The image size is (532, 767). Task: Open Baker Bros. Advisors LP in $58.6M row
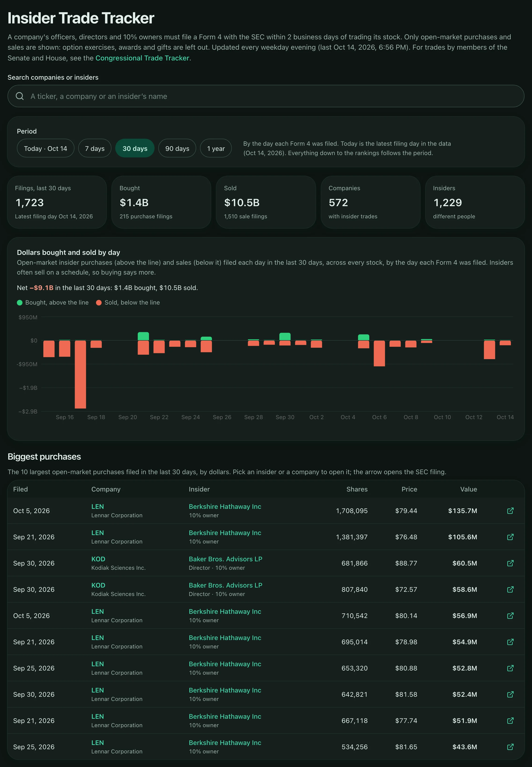point(225,585)
